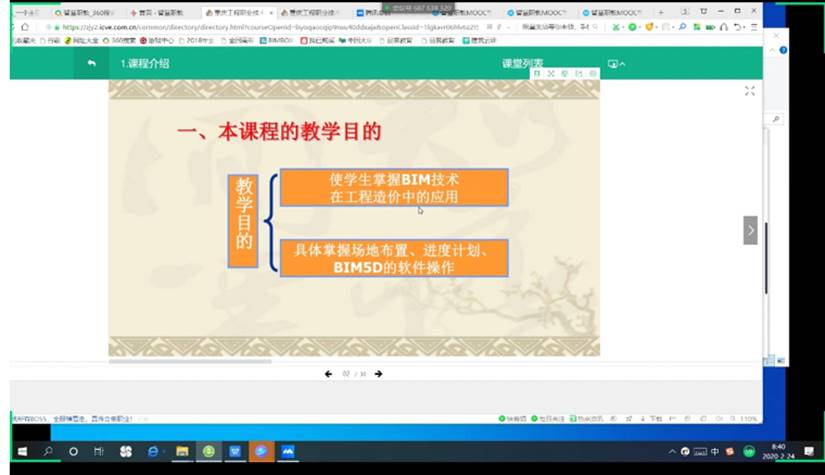Click the vertical 教学目的 orange label

tap(243, 221)
